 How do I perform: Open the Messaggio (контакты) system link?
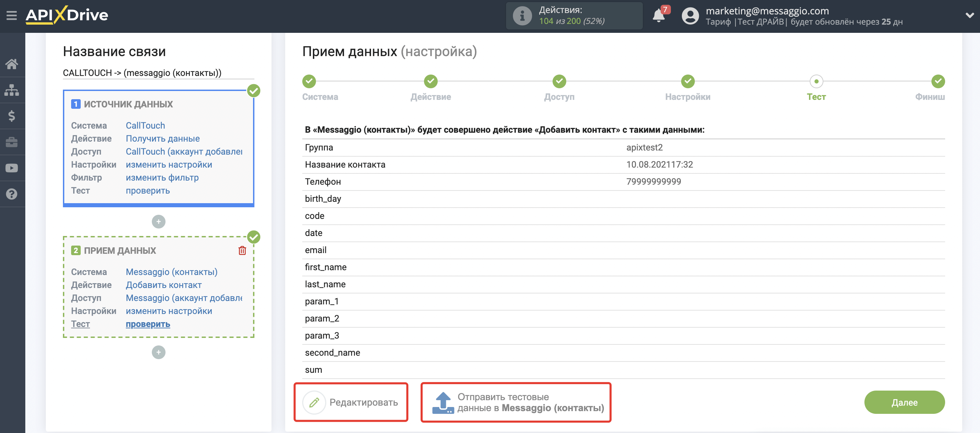[172, 272]
